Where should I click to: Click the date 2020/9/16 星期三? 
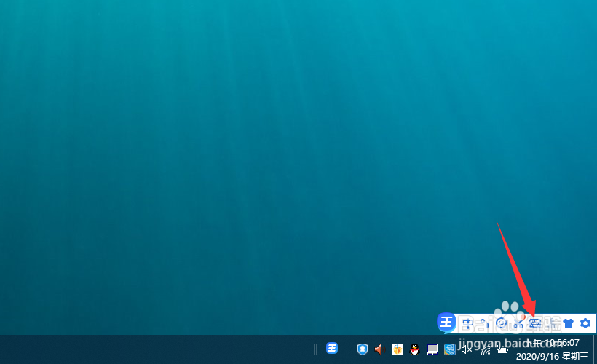(x=552, y=357)
